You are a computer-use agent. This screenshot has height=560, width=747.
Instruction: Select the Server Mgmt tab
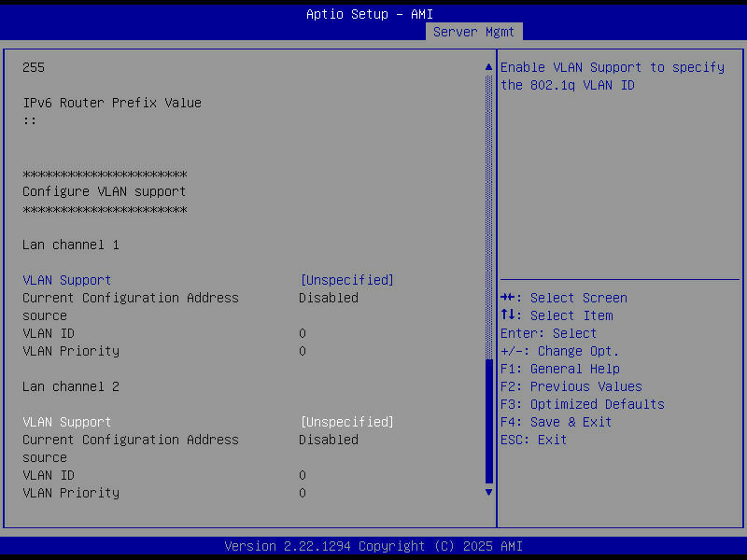click(x=473, y=31)
